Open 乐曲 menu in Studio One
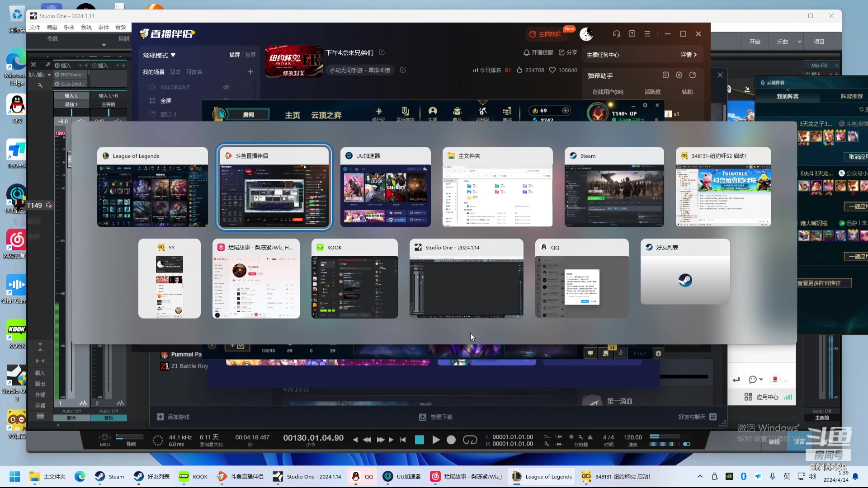868x488 pixels. click(69, 28)
